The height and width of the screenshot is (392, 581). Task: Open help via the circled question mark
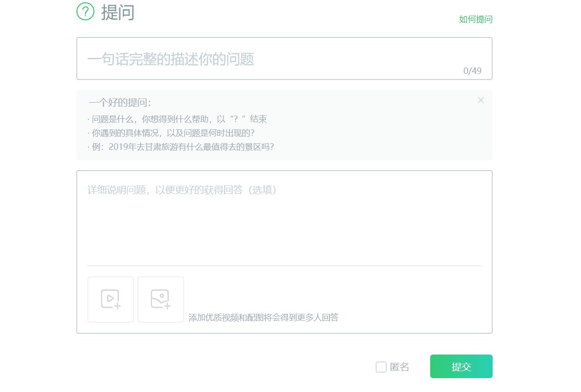click(86, 12)
